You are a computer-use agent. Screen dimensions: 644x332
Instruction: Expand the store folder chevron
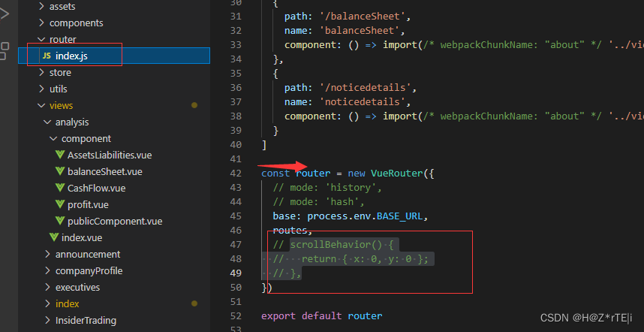coord(41,72)
